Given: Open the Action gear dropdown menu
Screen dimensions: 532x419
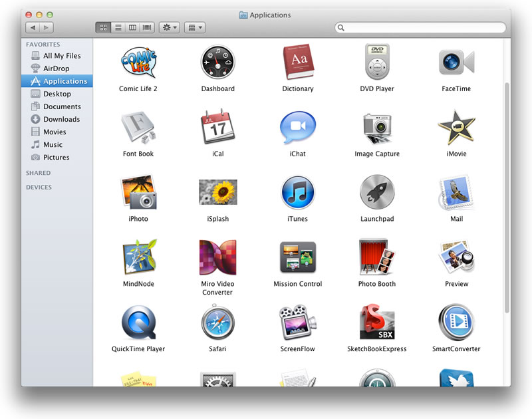Looking at the screenshot, I should tap(169, 28).
